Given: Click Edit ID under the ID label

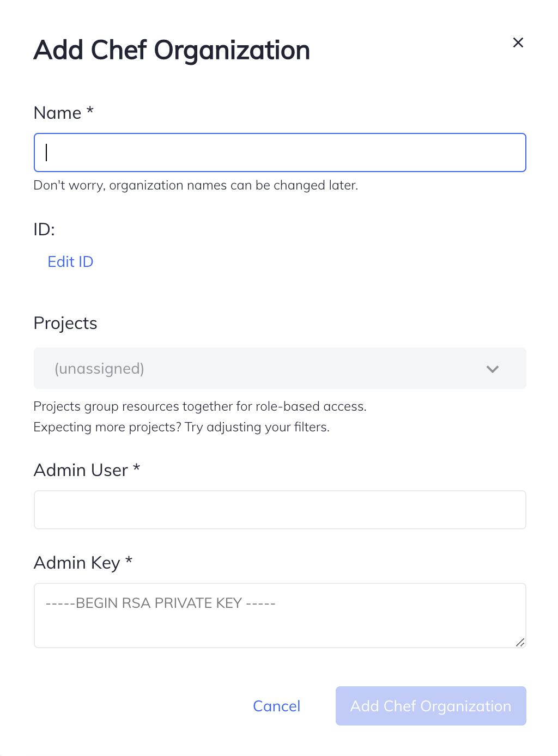Looking at the screenshot, I should (x=70, y=262).
